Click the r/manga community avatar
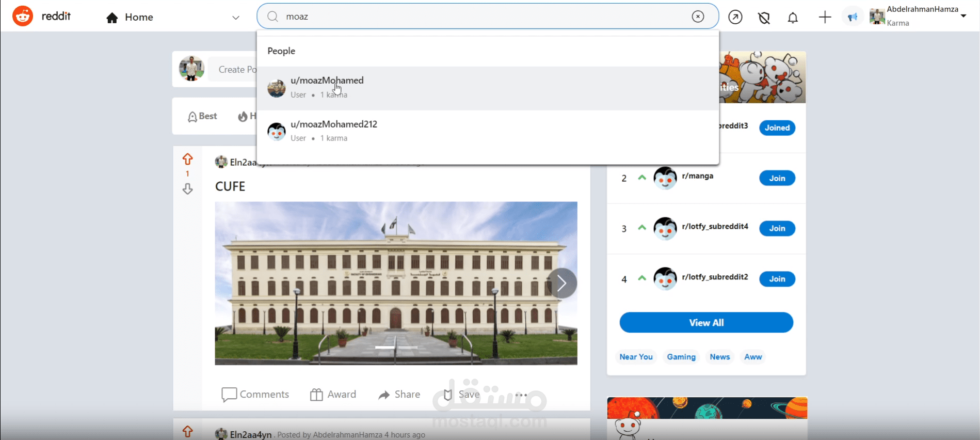 point(665,178)
